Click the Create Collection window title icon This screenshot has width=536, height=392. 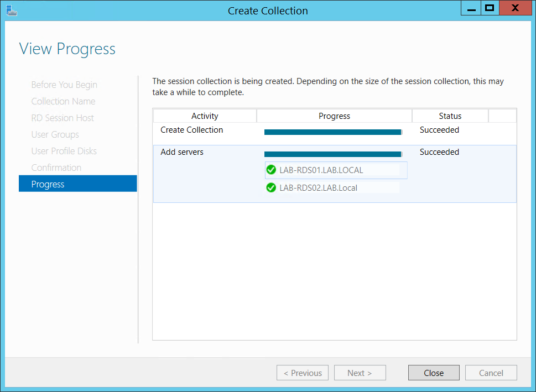(x=12, y=10)
